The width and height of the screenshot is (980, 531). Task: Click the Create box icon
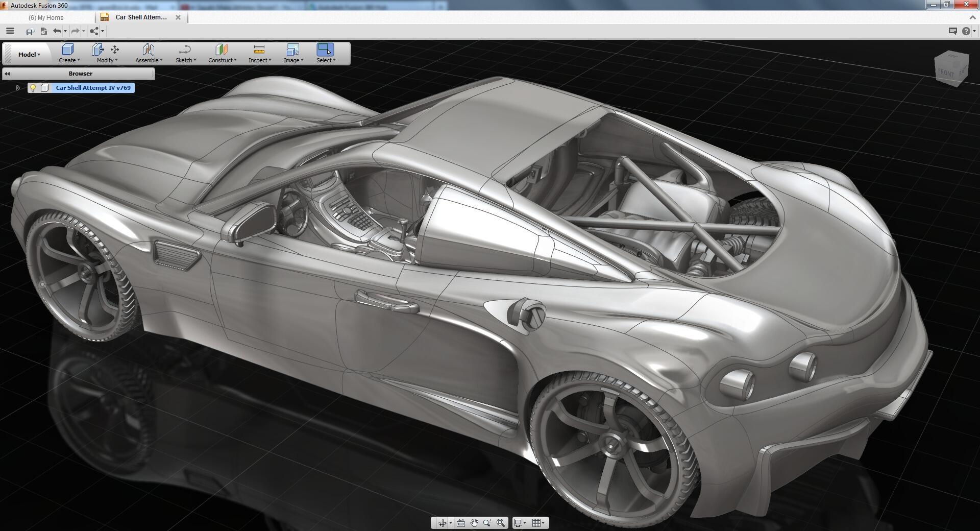68,50
